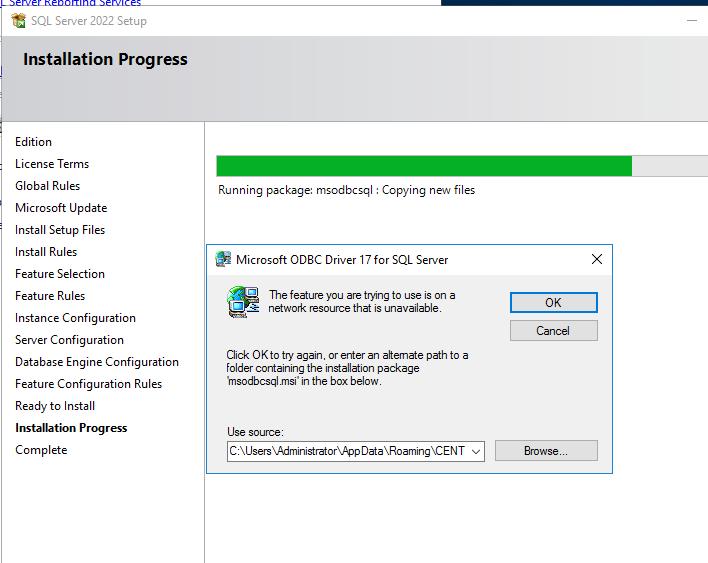Select the Microsoft Update step
This screenshot has width=708, height=563.
pyautogui.click(x=61, y=208)
